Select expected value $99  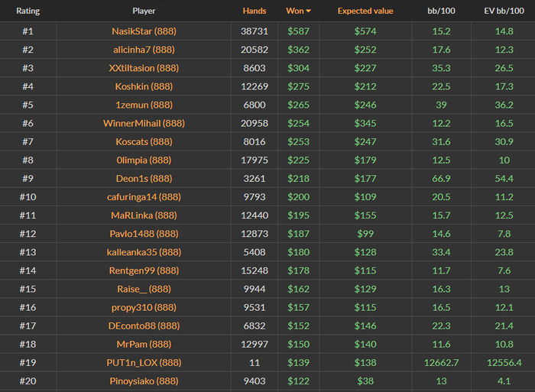coord(365,234)
